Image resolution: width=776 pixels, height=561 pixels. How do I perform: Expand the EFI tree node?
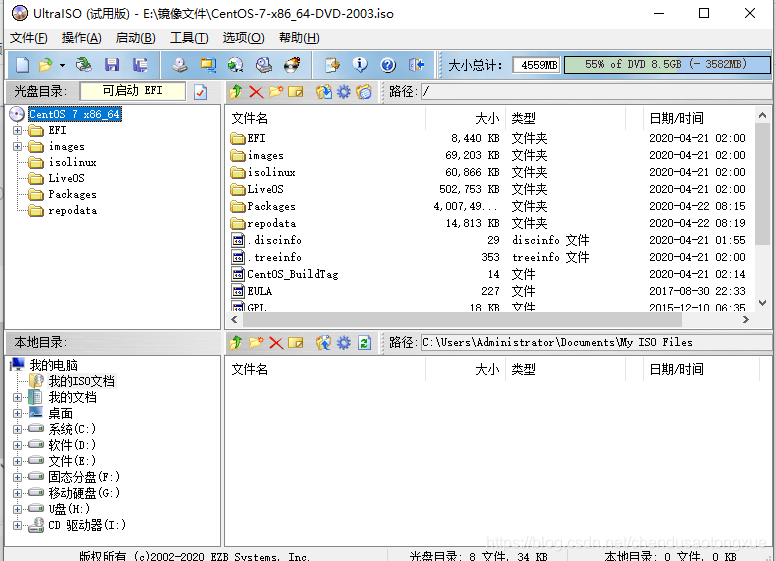[17, 131]
